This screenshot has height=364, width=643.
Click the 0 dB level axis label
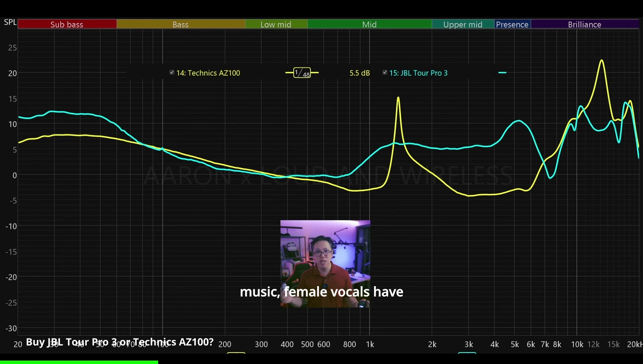pos(14,175)
